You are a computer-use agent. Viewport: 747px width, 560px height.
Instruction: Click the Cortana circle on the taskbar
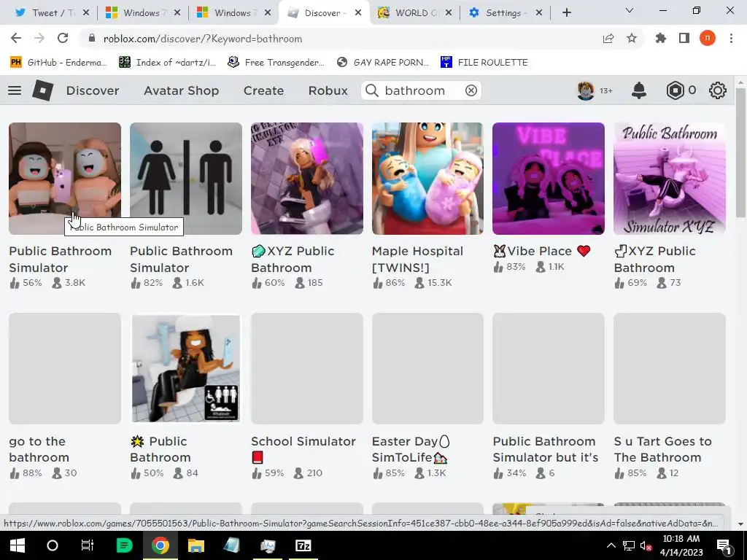(x=52, y=545)
